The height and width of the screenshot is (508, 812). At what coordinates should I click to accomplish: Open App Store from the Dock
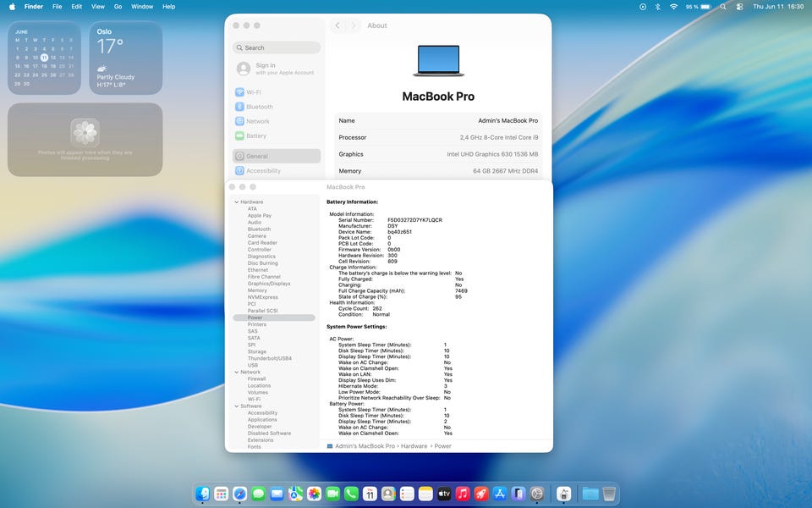click(x=500, y=494)
